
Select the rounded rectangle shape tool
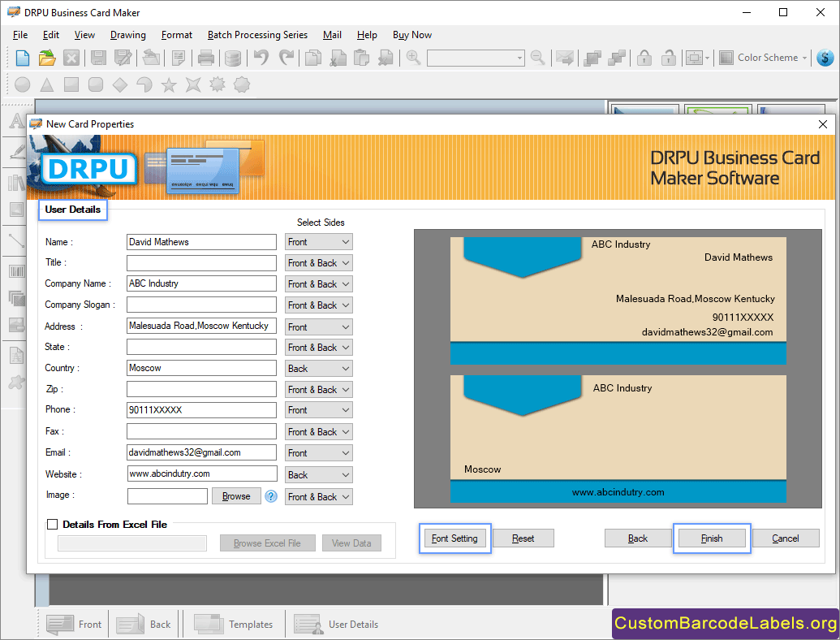(x=96, y=84)
